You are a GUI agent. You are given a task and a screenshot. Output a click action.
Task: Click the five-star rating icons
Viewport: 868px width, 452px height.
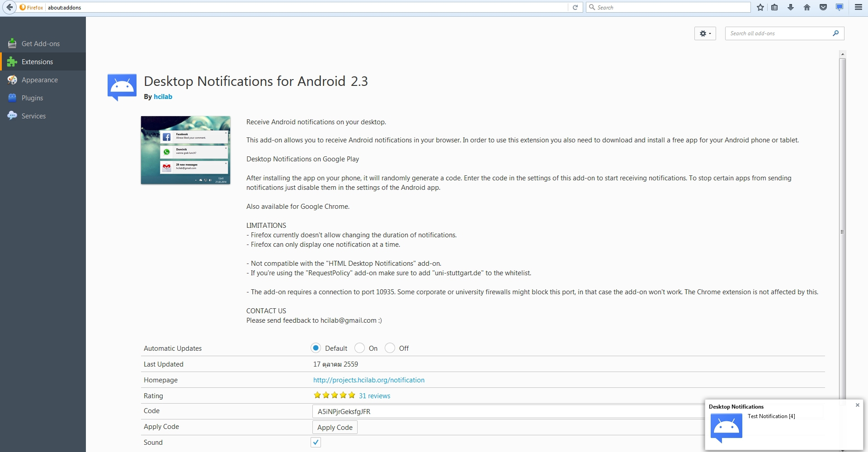click(335, 395)
